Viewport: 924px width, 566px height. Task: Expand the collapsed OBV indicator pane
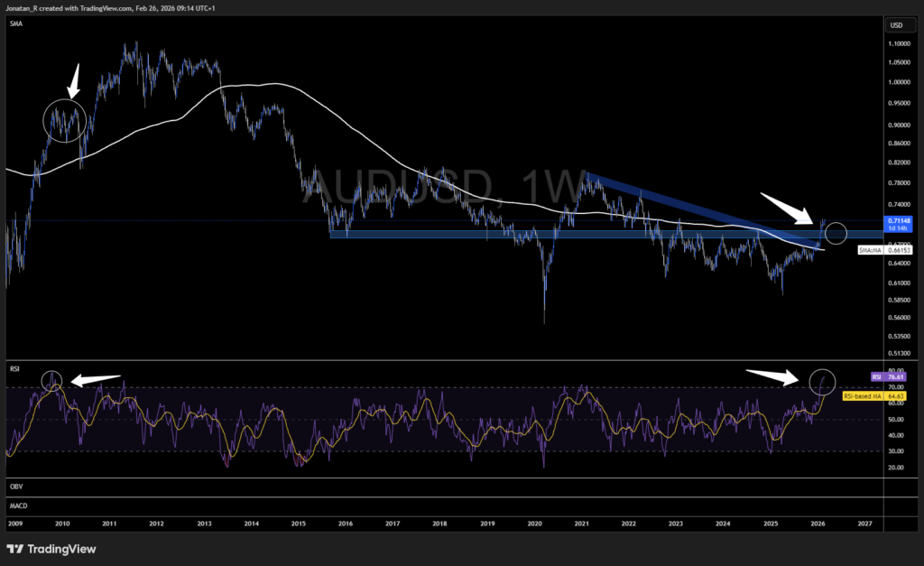coord(18,486)
